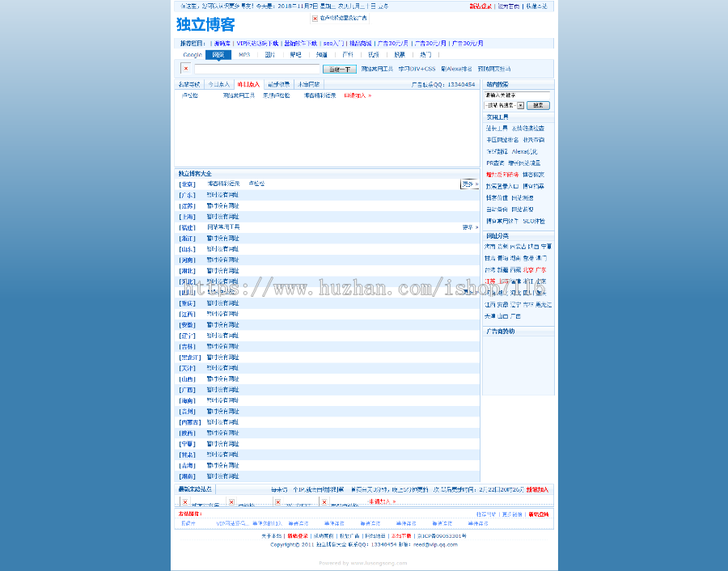Click the broken image icon beside search box
Viewport: 728px width, 571px height.
tap(186, 69)
